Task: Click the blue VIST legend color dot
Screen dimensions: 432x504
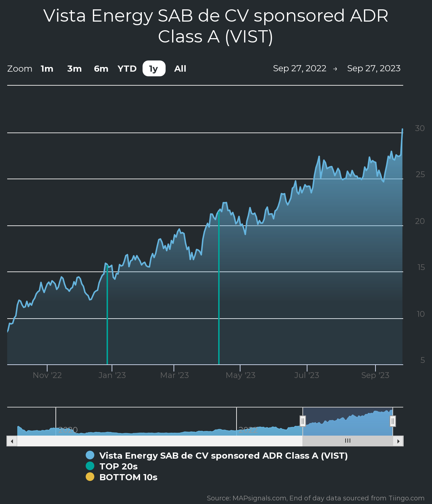Action: pyautogui.click(x=90, y=455)
